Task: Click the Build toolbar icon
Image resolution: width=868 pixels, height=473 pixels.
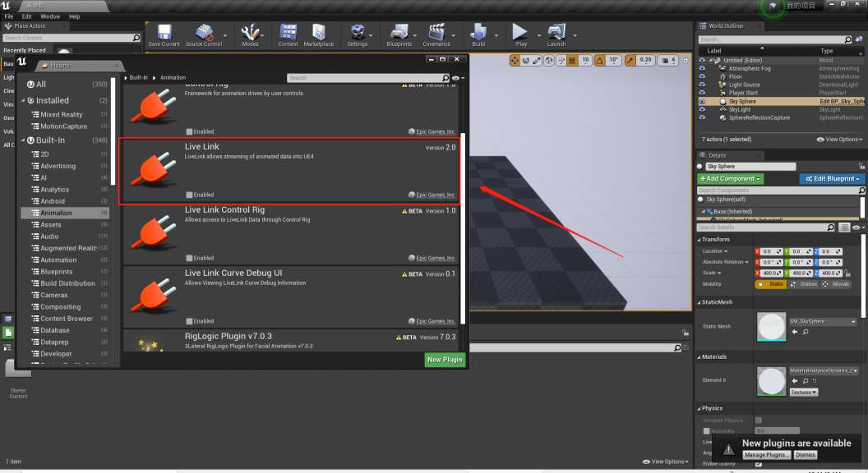Action: pyautogui.click(x=478, y=32)
